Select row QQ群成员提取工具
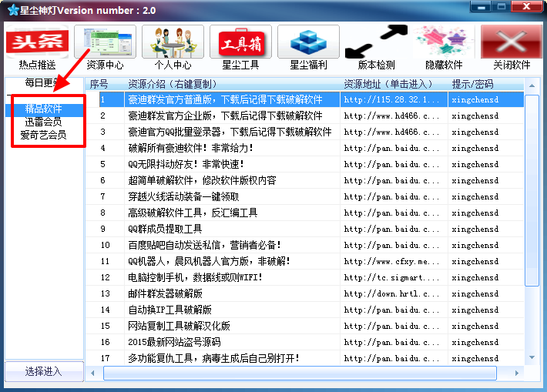Image resolution: width=547 pixels, height=392 pixels. (x=305, y=229)
